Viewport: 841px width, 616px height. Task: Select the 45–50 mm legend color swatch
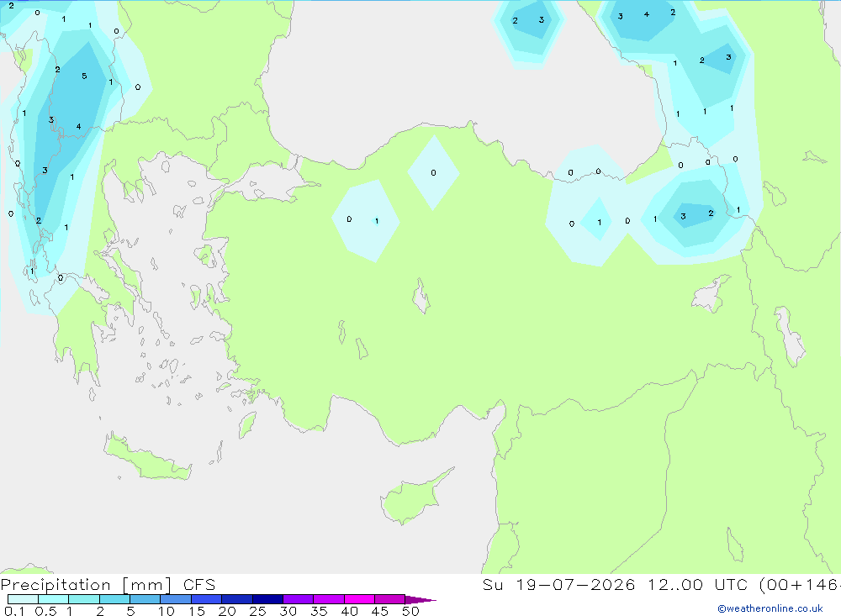pos(389,599)
